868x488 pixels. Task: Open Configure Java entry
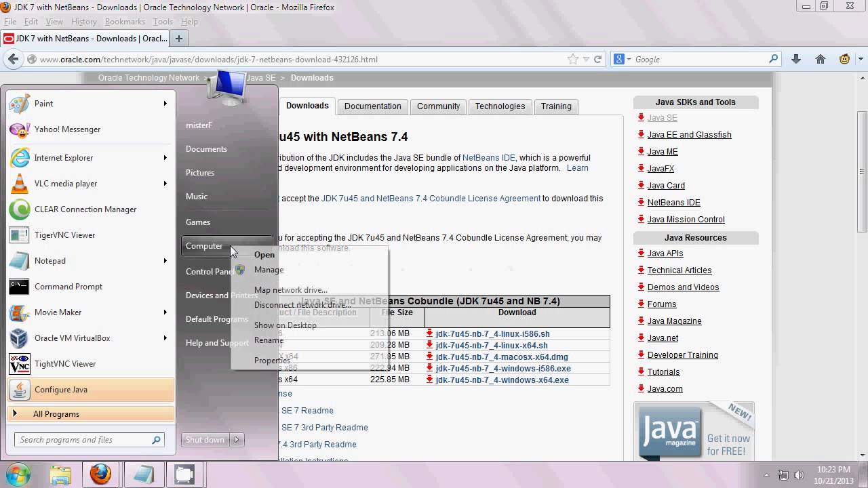(91, 390)
